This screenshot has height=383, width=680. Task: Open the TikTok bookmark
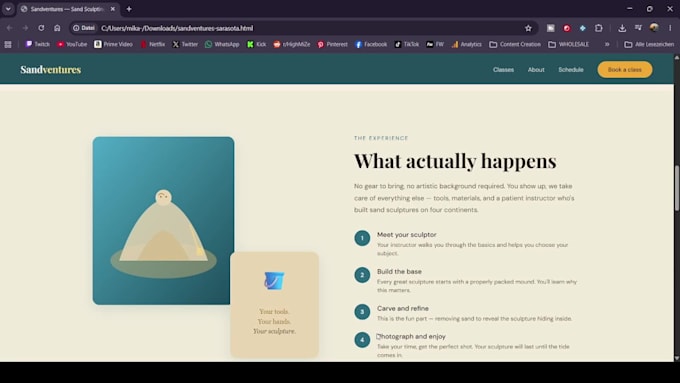click(x=407, y=44)
